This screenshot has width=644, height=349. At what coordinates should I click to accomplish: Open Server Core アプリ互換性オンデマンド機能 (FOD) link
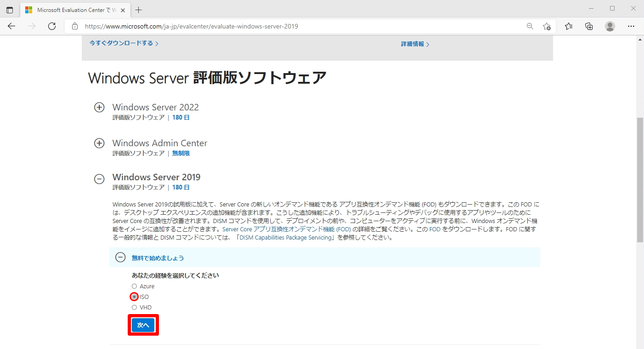tap(287, 229)
